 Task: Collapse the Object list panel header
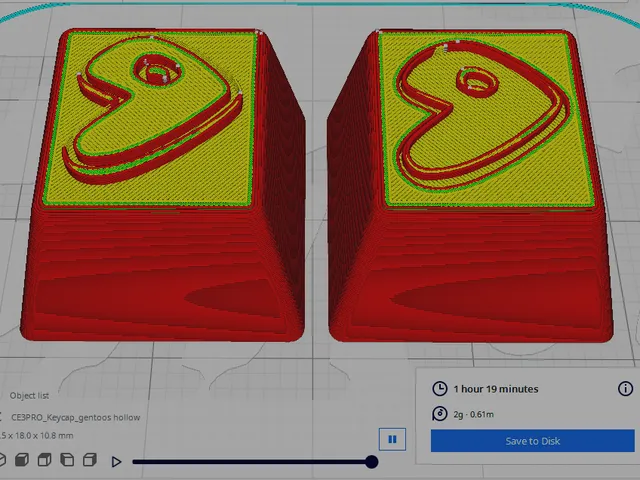click(29, 396)
